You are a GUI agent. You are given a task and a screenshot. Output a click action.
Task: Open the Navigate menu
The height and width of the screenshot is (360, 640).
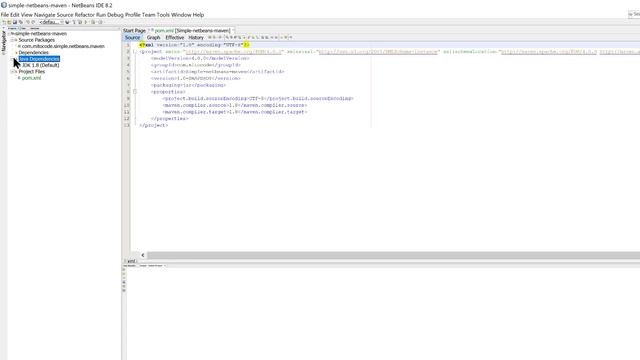(44, 15)
